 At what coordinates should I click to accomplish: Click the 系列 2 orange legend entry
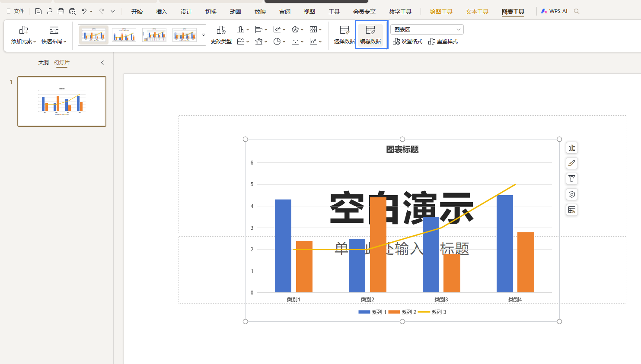(402, 312)
